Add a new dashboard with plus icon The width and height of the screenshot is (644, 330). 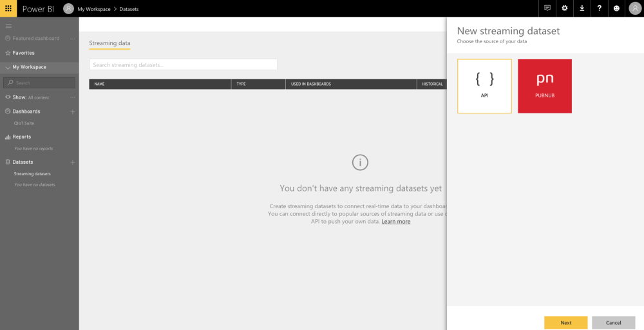coord(73,112)
